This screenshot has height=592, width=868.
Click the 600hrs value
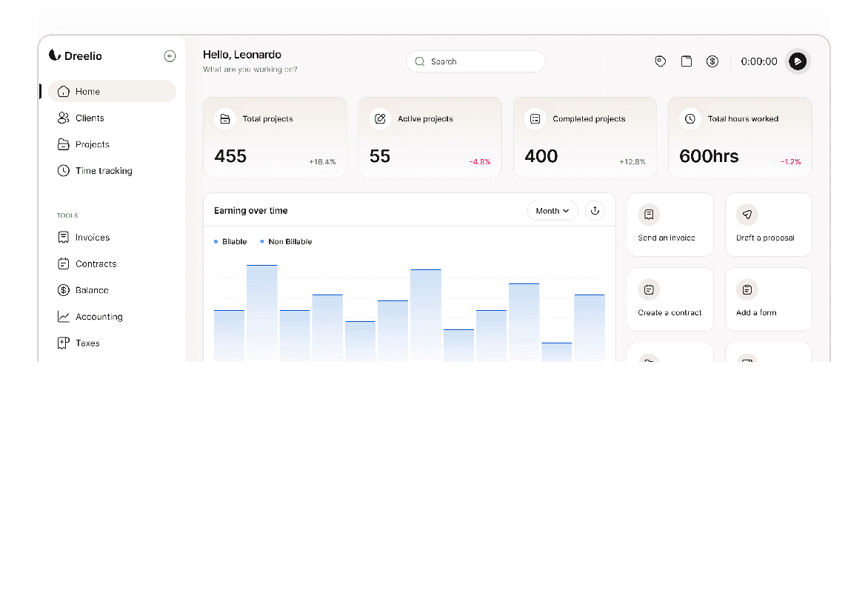(709, 157)
